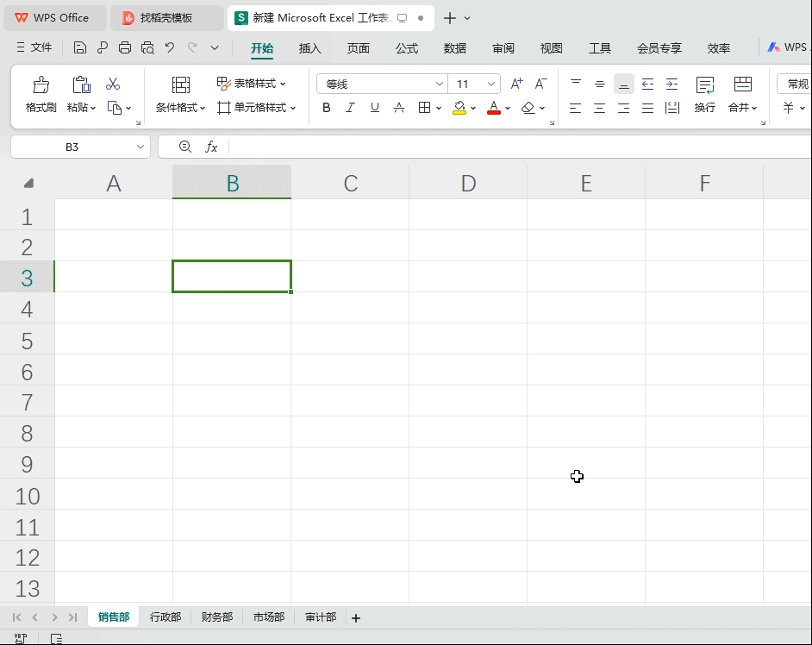Click the Conditional Formatting (条件格式) icon
This screenshot has width=812, height=645.
click(x=181, y=85)
